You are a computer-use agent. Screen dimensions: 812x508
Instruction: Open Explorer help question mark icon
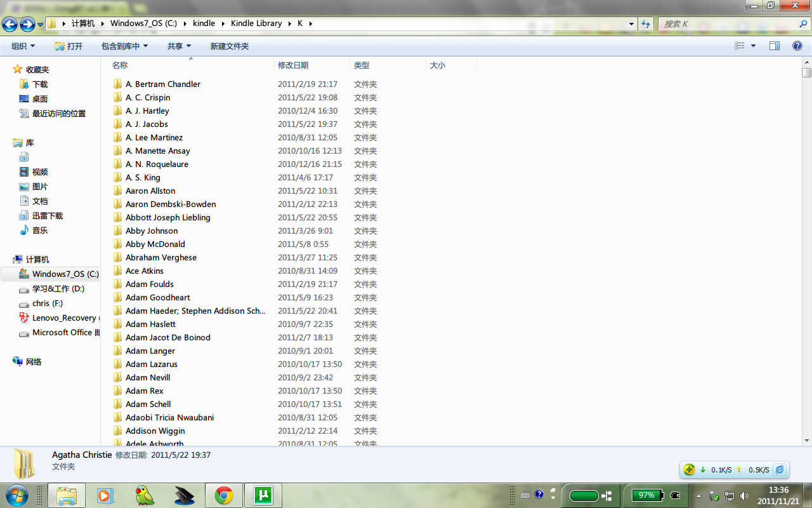[x=797, y=46]
